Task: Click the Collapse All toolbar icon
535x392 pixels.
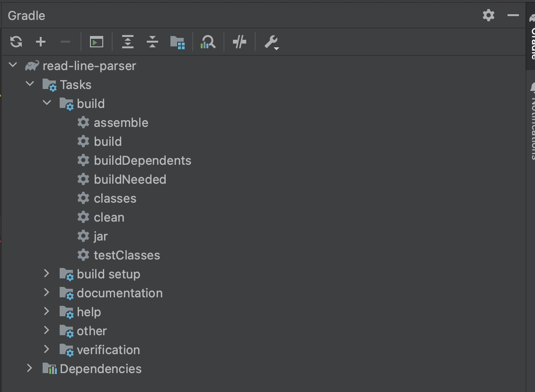Action: (x=152, y=42)
